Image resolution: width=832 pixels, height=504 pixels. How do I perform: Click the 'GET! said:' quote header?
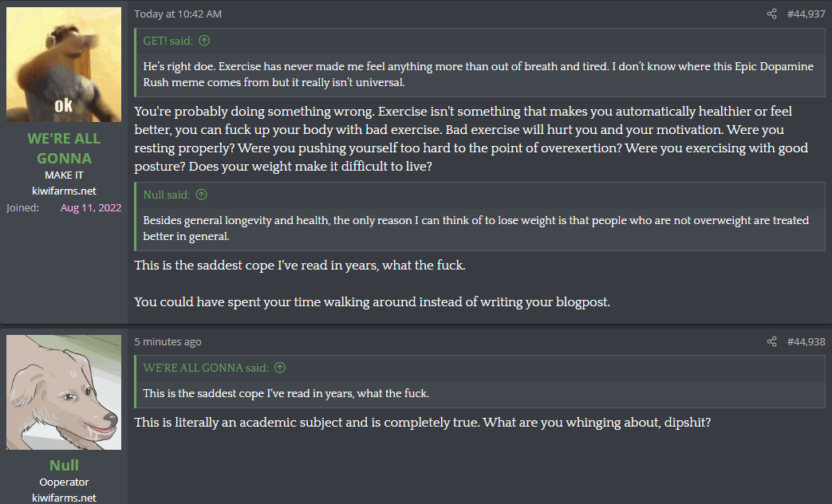[169, 41]
